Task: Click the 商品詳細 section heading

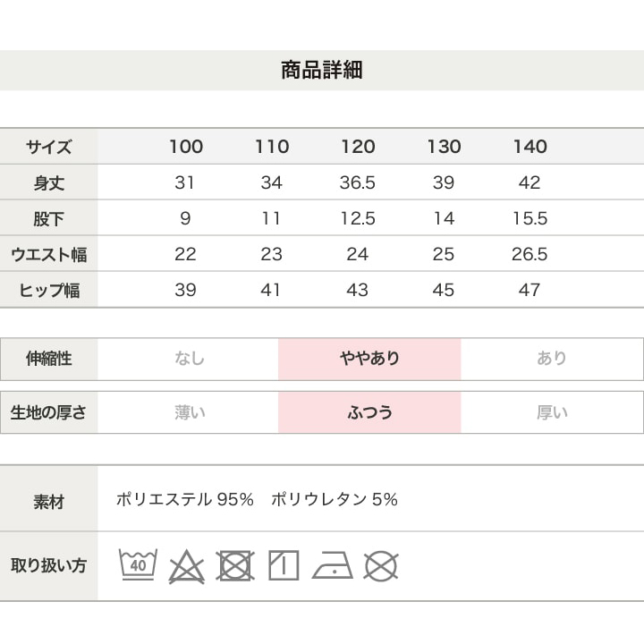Action: tap(322, 71)
